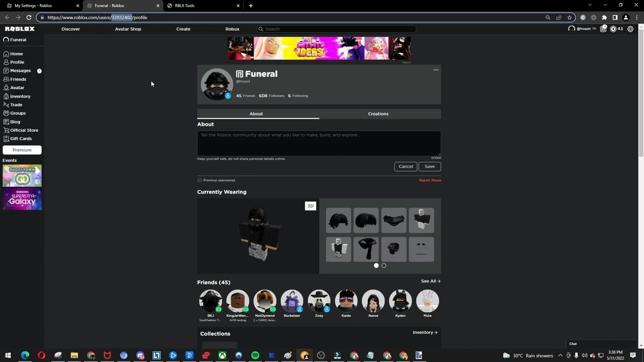
Task: Open friend Mute's avatar
Action: 428,301
